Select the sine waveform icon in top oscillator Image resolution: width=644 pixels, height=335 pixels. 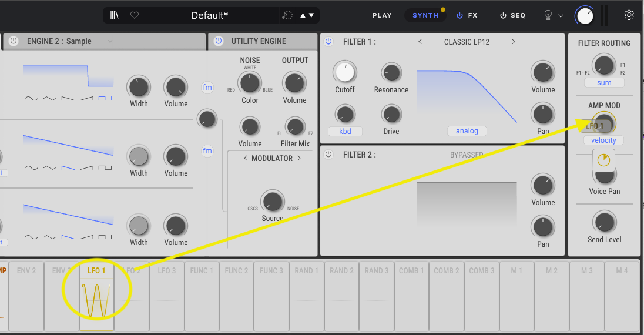pyautogui.click(x=31, y=99)
